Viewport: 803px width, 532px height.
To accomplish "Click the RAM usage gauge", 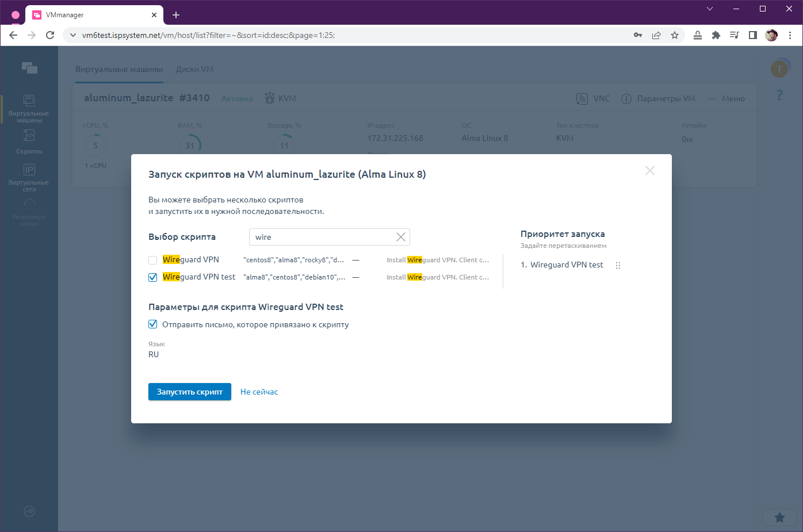I will 190,145.
